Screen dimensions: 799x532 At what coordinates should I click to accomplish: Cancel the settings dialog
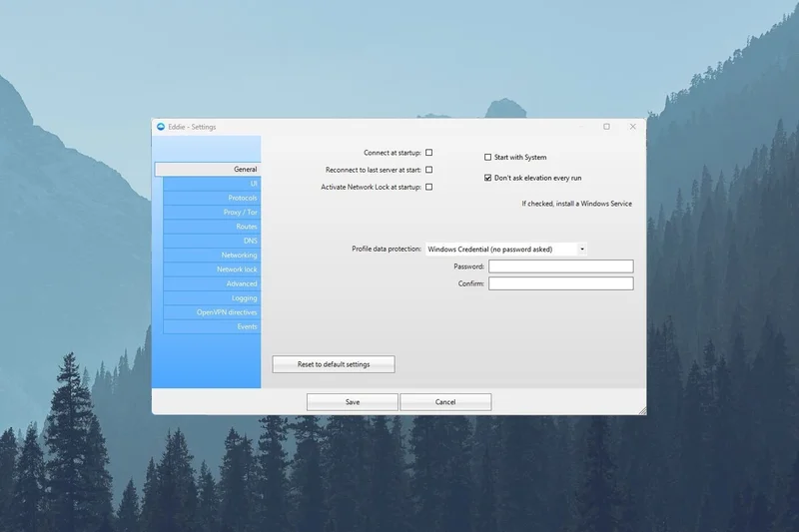(445, 401)
